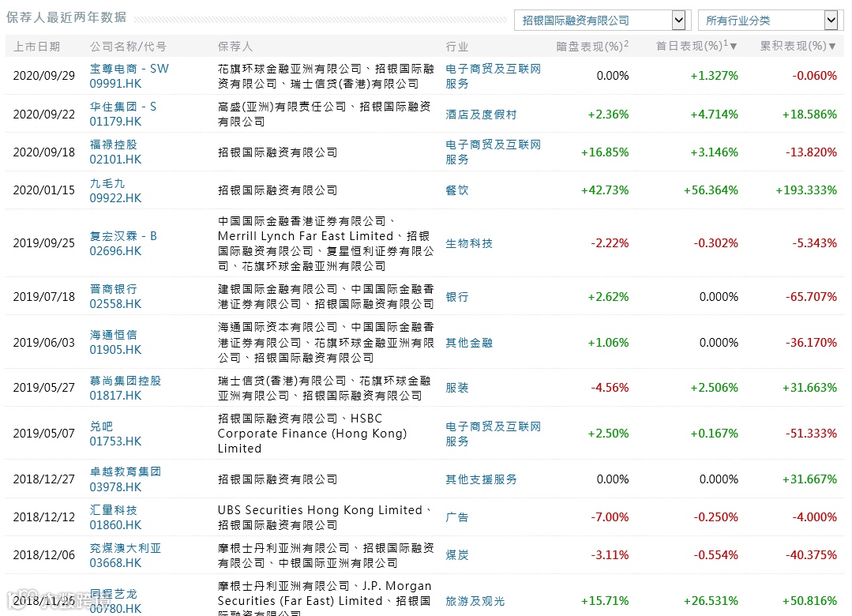This screenshot has width=852, height=616.
Task: Open stock code 03668.HK link
Action: (x=115, y=563)
